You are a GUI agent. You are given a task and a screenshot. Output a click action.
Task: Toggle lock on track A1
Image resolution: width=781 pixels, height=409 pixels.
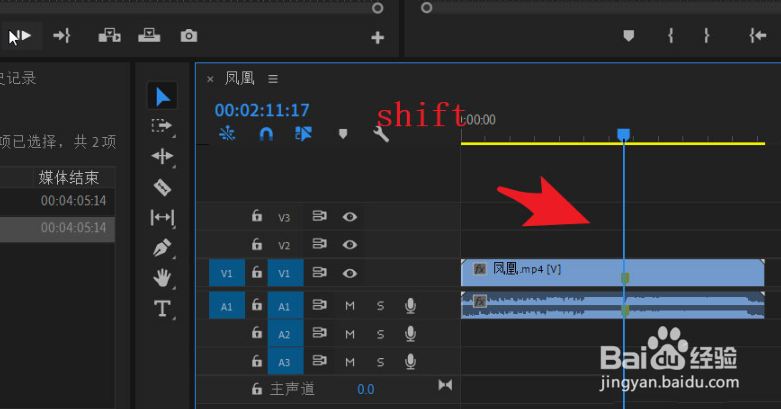tap(257, 304)
